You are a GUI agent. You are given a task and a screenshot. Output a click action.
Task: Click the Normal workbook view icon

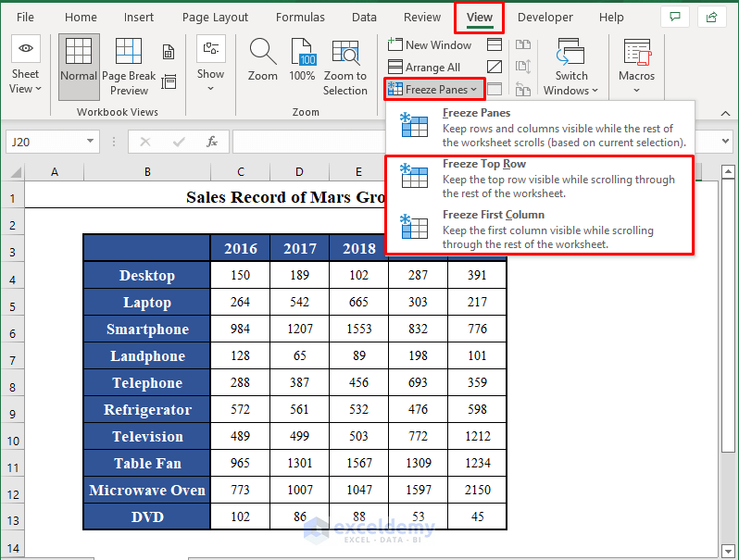click(x=79, y=65)
